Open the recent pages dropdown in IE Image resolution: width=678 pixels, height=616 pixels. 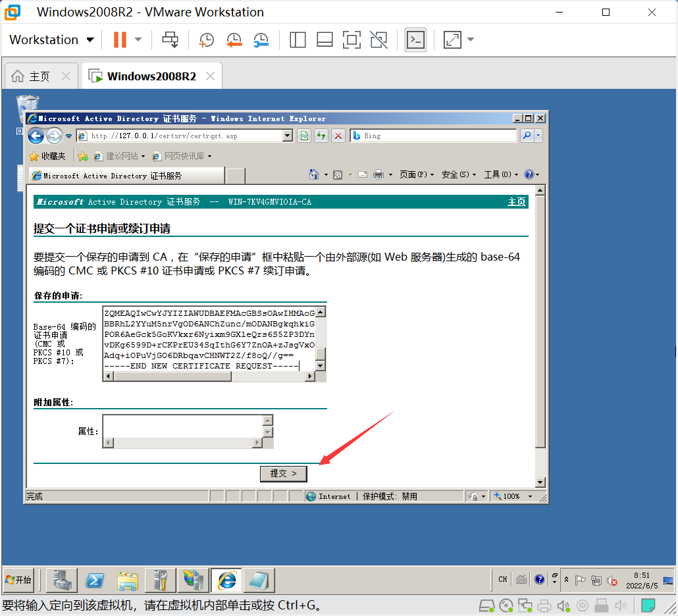68,136
